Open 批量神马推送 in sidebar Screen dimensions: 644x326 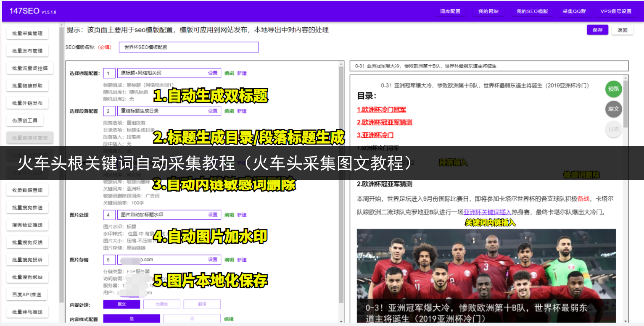tap(27, 312)
